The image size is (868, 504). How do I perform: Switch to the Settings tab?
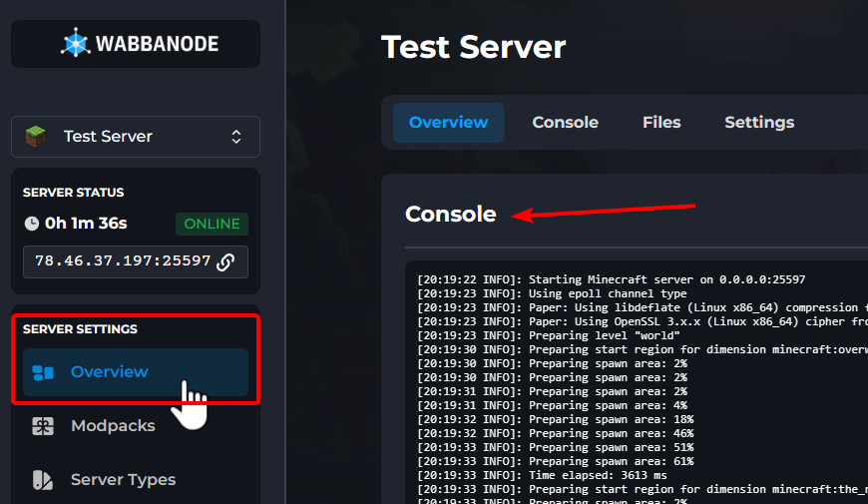pos(759,123)
